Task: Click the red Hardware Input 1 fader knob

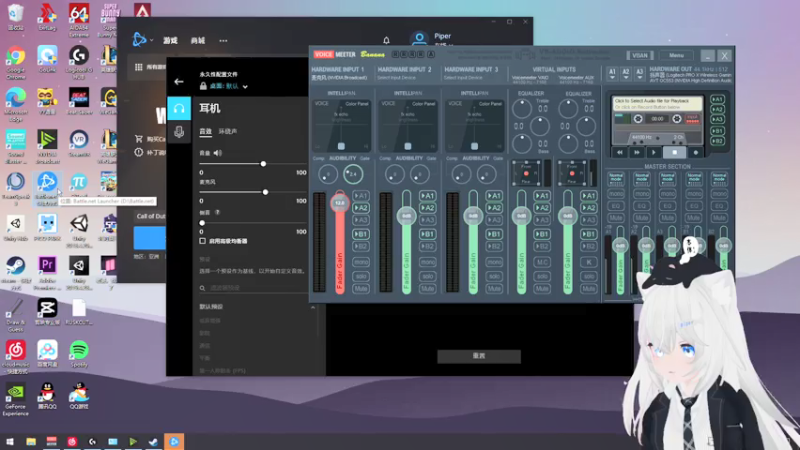Action: [x=340, y=203]
